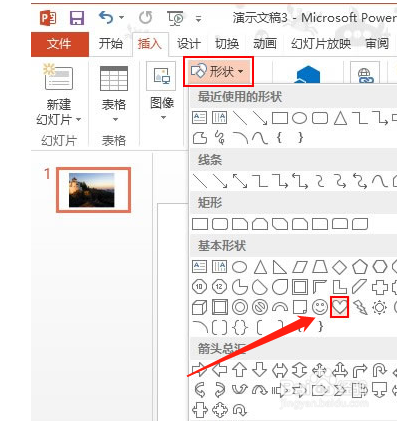Click the Save icon in quick access toolbar

coord(77,17)
